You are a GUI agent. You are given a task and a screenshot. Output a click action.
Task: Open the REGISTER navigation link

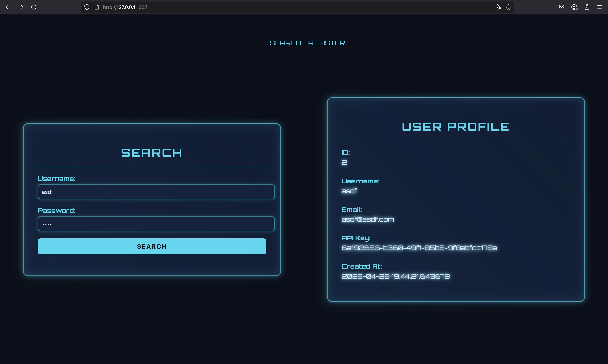(326, 43)
